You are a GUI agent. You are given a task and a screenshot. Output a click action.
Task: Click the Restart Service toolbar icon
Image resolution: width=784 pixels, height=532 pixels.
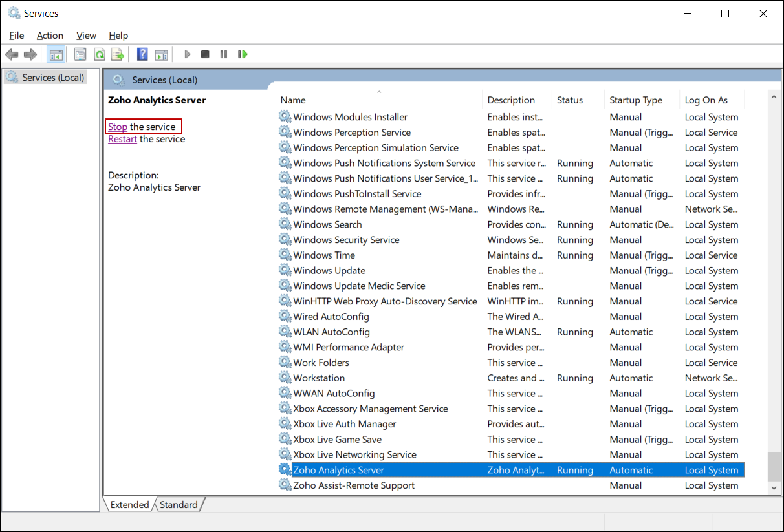click(x=243, y=54)
